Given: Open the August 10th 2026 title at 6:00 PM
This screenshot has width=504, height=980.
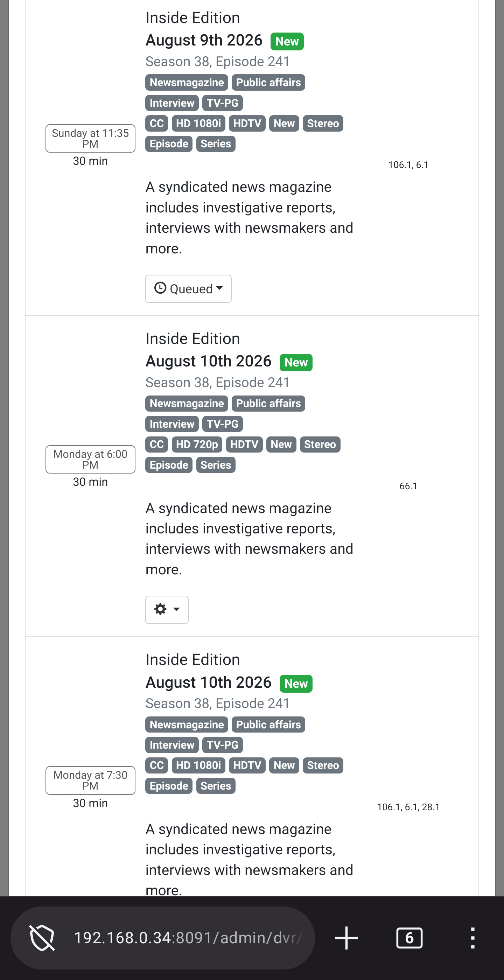Looking at the screenshot, I should 209,361.
